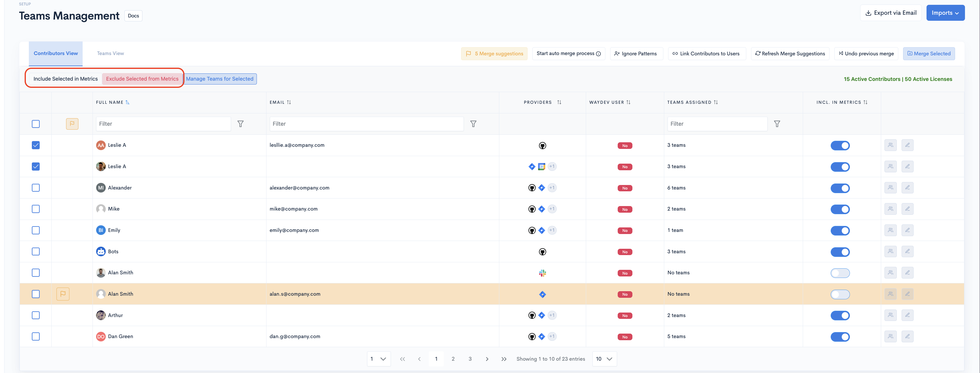Click Exclude Selected from Metrics
Image resolution: width=980 pixels, height=373 pixels.
[x=142, y=79]
